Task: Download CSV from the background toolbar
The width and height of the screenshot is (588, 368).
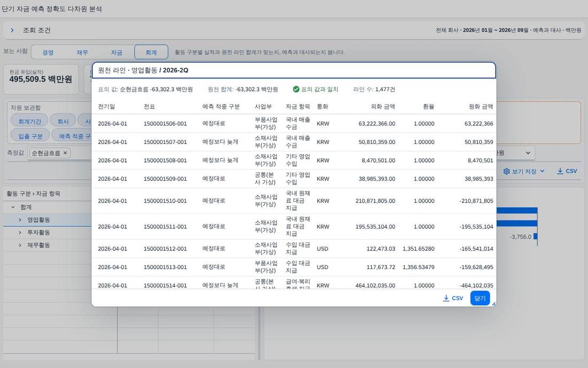Action: (x=567, y=171)
